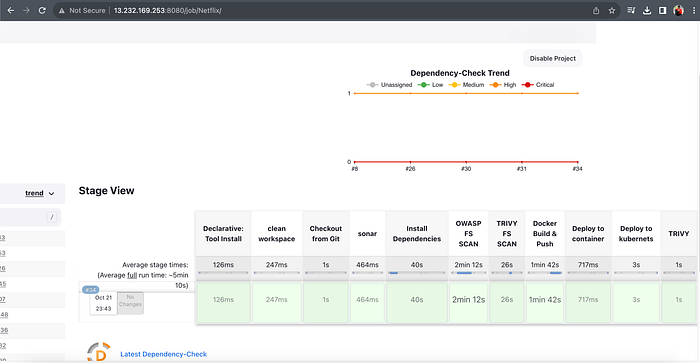
Task: Select chart data point at build #30
Action: [466, 162]
